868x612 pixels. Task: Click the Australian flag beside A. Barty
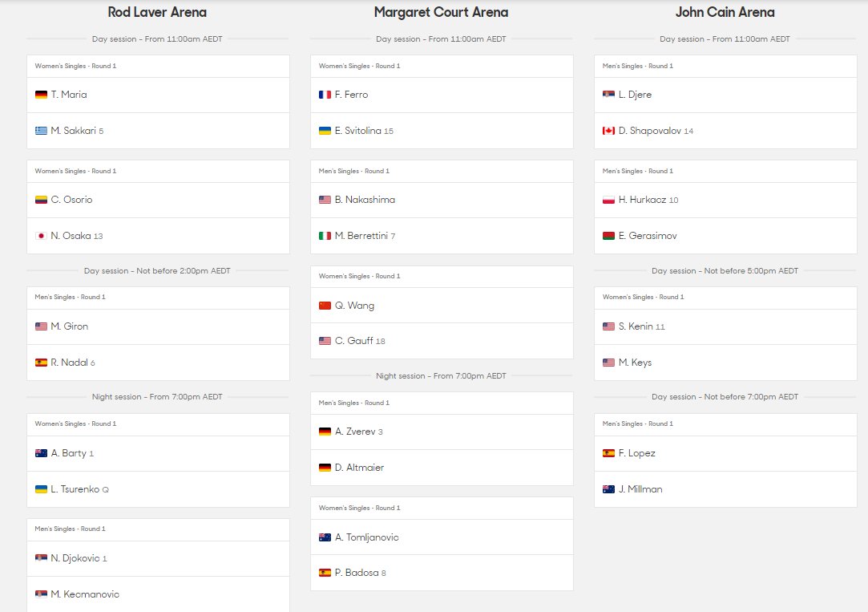(x=41, y=454)
